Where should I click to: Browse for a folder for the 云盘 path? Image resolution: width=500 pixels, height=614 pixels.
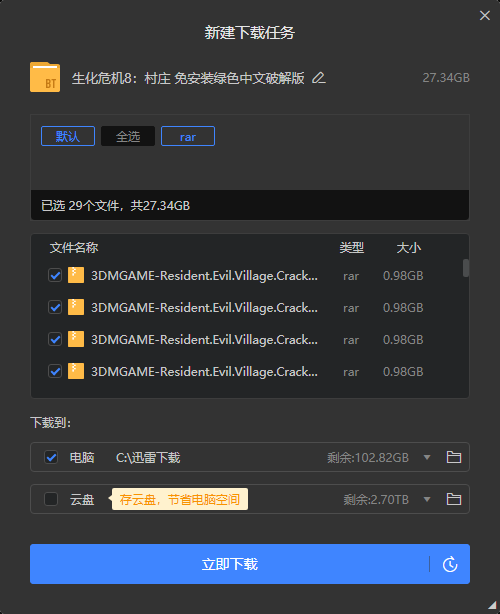click(x=454, y=499)
